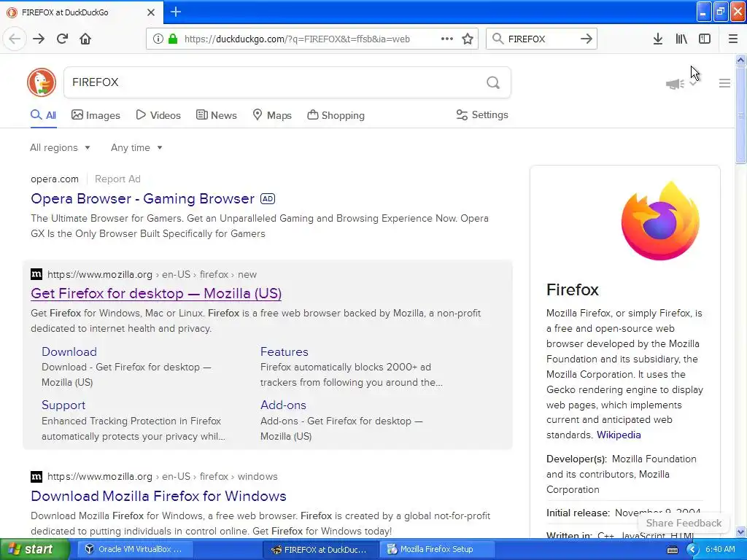Open the Download sitelink

(x=69, y=351)
